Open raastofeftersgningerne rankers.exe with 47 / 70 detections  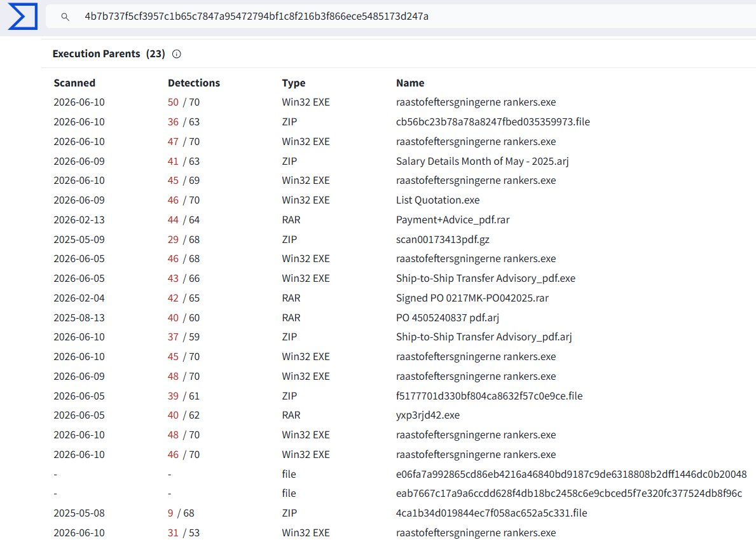coord(476,142)
